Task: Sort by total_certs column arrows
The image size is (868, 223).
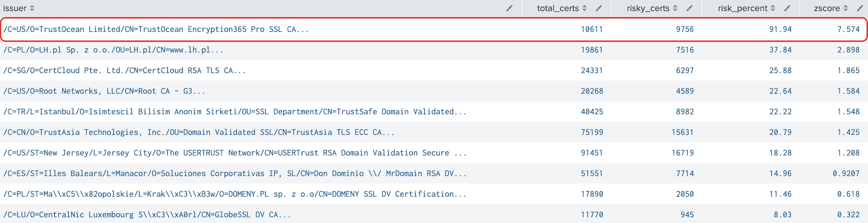Action: [584, 8]
